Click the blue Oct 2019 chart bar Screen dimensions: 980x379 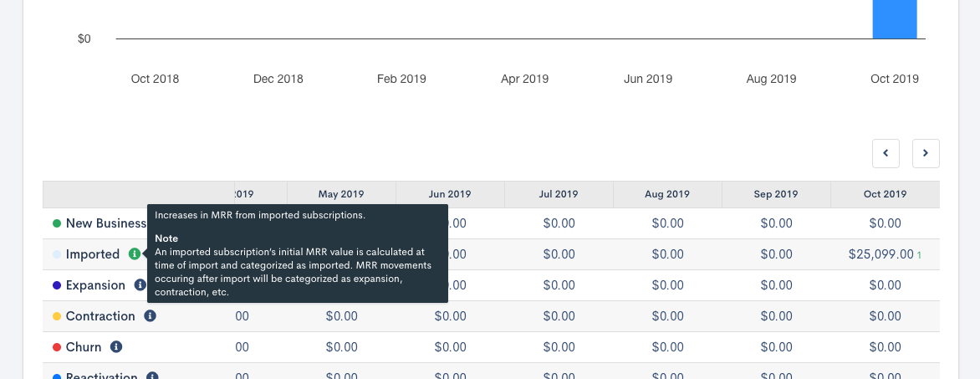click(894, 18)
